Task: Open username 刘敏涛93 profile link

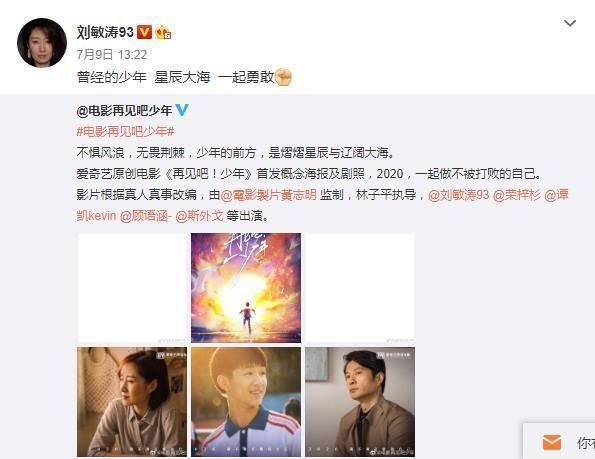Action: (105, 32)
